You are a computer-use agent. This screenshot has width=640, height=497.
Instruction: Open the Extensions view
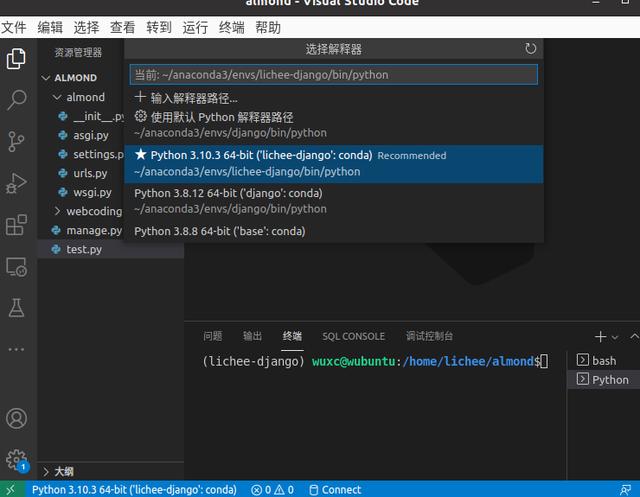click(x=16, y=225)
